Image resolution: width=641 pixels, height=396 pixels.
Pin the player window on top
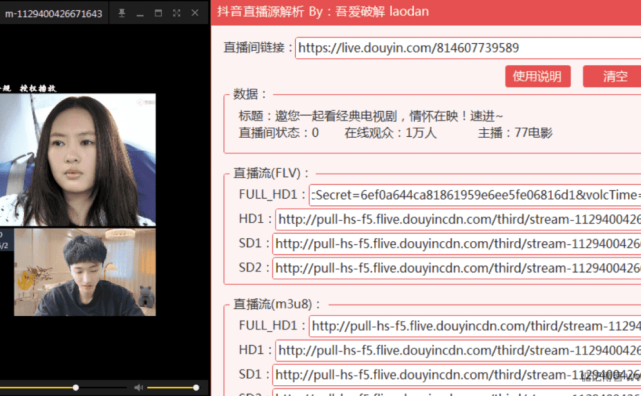121,13
